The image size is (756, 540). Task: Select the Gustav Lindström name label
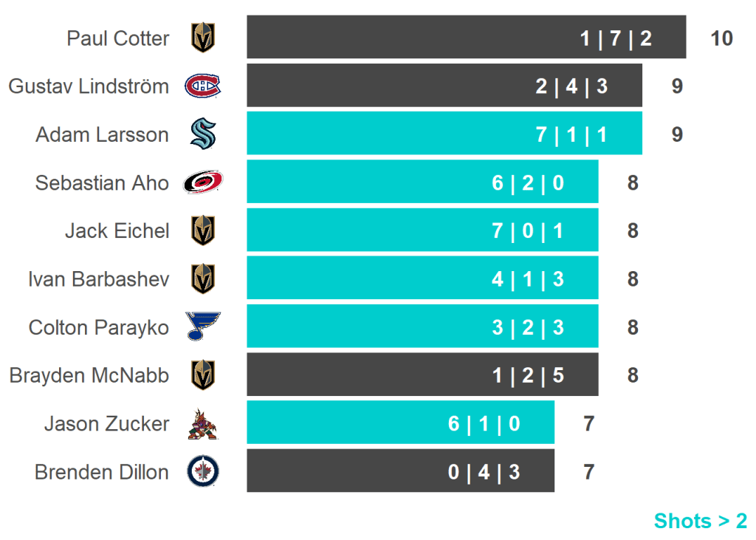tap(89, 86)
